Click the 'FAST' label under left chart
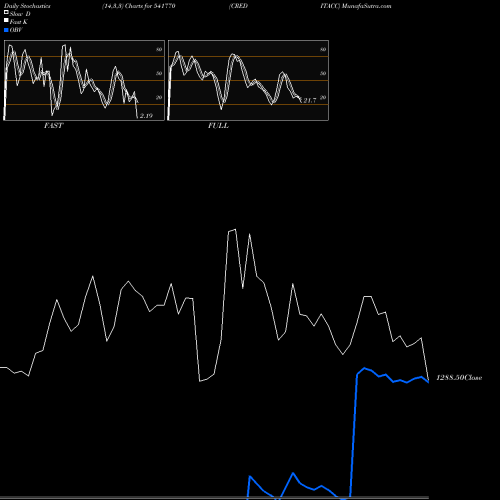The height and width of the screenshot is (500, 500). coord(53,126)
